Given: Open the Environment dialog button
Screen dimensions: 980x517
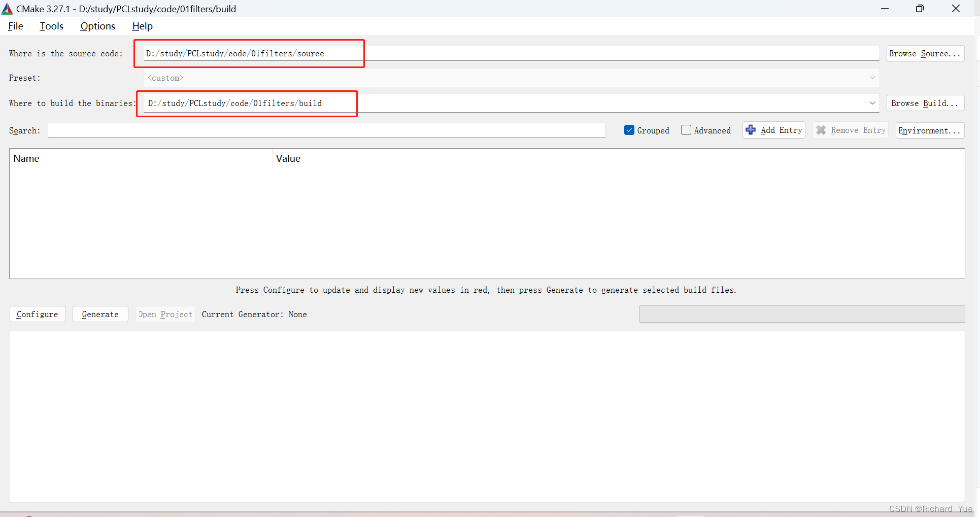Looking at the screenshot, I should click(930, 130).
